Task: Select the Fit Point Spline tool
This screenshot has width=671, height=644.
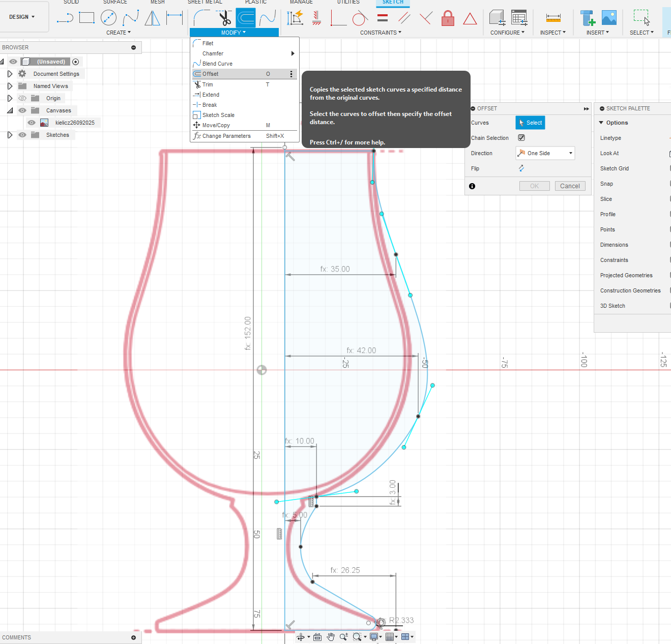Action: (130, 18)
